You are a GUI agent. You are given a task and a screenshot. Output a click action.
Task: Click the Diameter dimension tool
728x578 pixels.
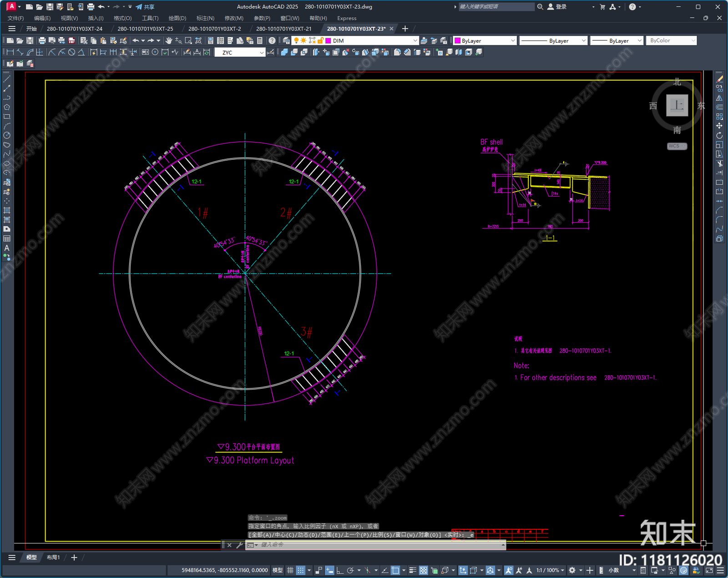tap(71, 52)
